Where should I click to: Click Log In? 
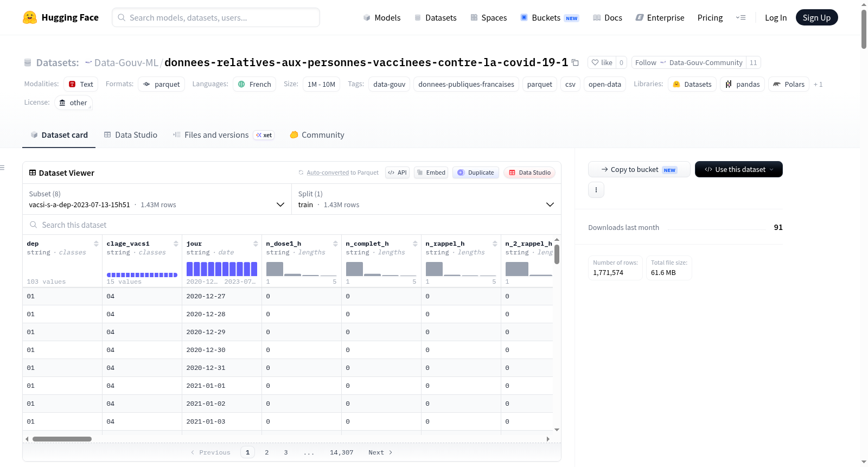(776, 18)
